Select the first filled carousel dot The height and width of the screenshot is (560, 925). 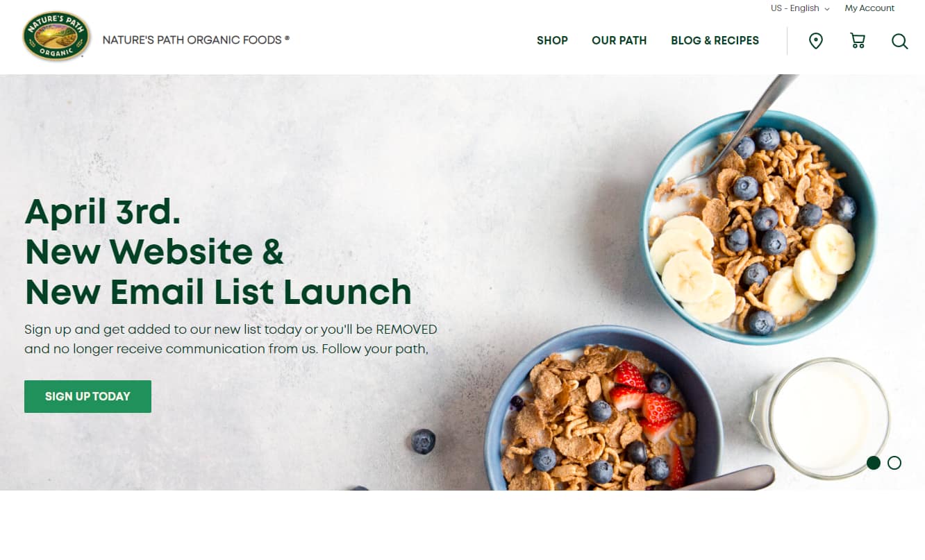(874, 463)
